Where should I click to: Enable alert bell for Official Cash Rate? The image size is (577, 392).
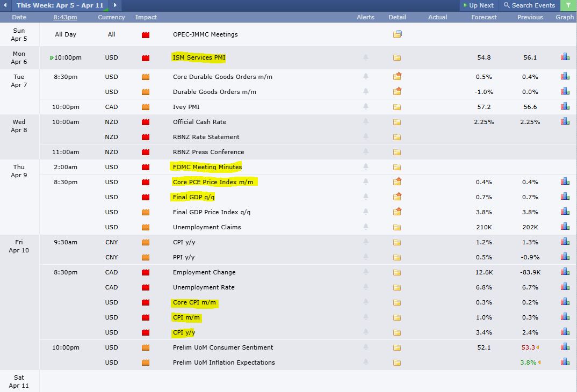tap(366, 122)
